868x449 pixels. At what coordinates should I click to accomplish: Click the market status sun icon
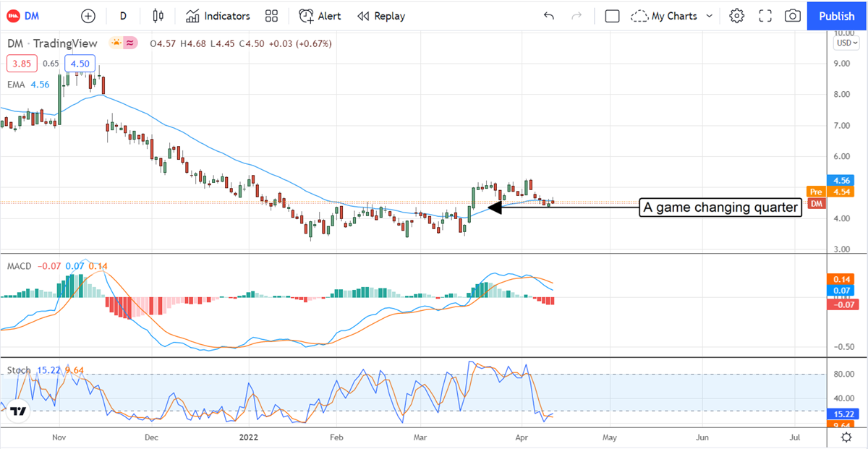pos(116,43)
